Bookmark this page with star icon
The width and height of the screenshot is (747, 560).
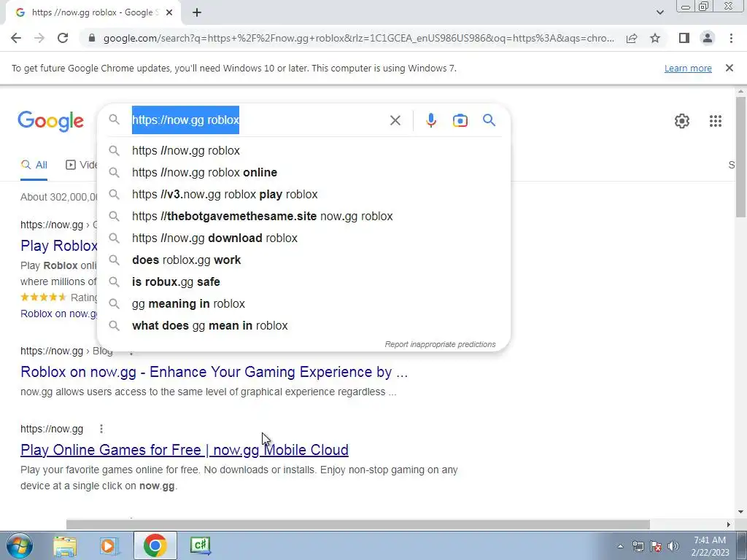coord(655,38)
